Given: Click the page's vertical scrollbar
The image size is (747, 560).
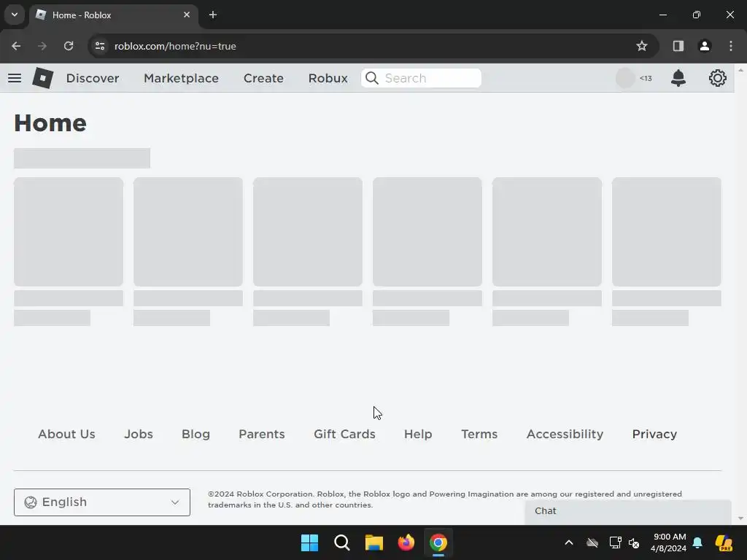Looking at the screenshot, I should [x=740, y=293].
